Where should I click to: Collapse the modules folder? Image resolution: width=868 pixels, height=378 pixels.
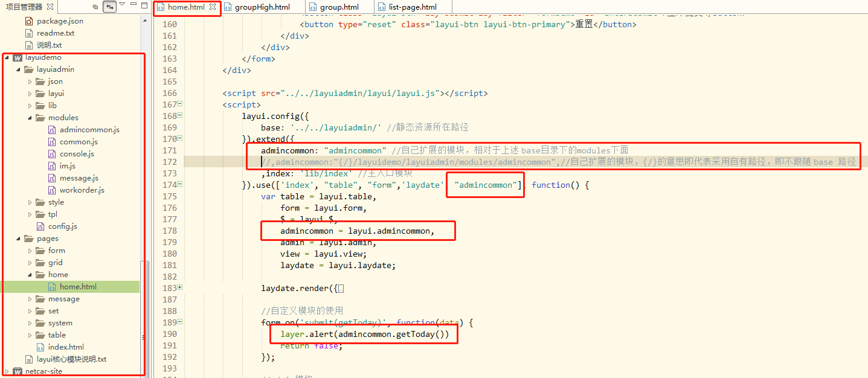point(30,118)
